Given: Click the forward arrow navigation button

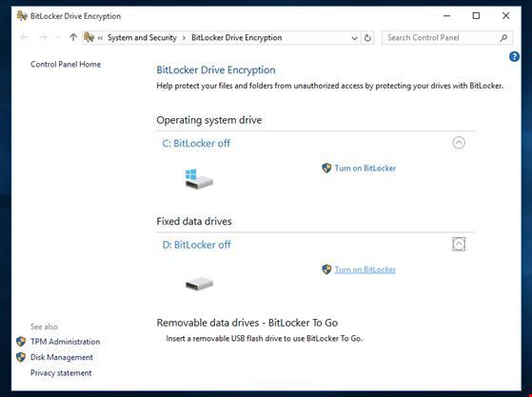Looking at the screenshot, I should pyautogui.click(x=43, y=37).
